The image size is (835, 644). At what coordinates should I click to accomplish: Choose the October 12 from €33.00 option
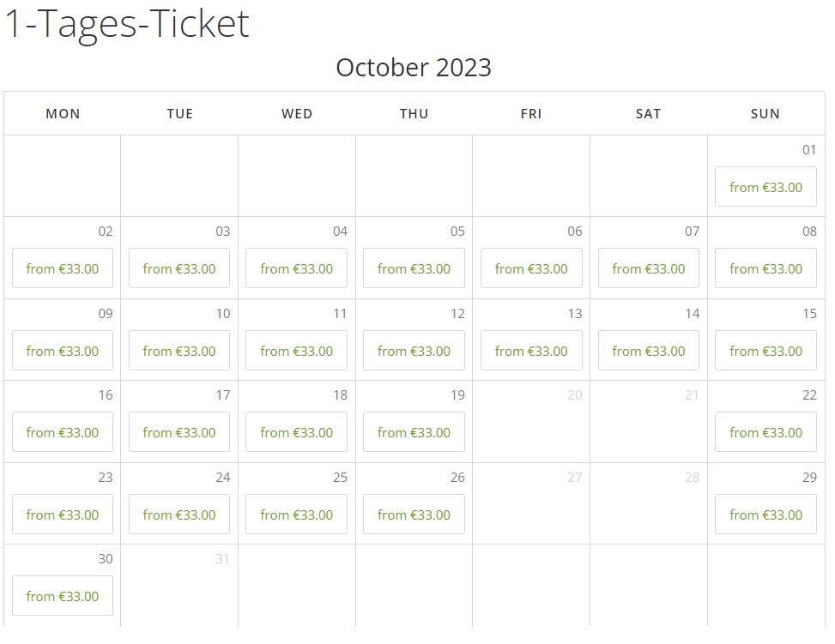point(414,351)
